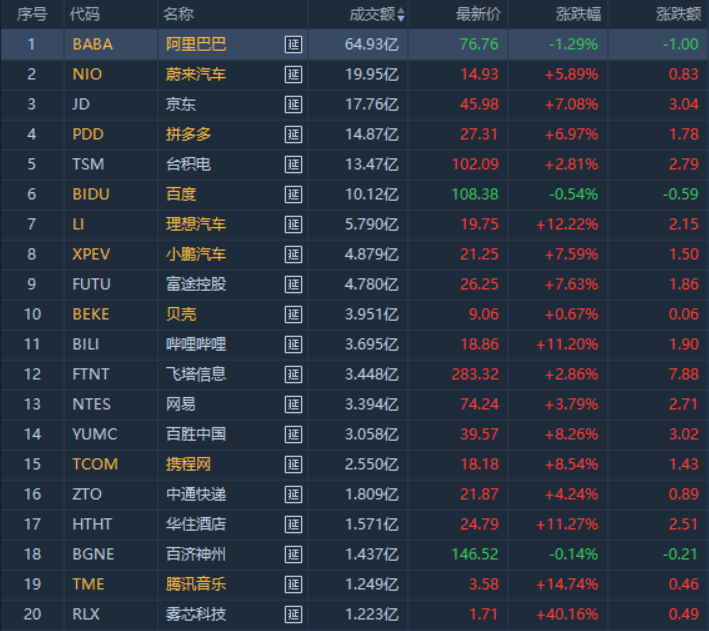Screen dimensions: 709x631
Task: Select the FUTU ticker code
Action: [x=91, y=285]
